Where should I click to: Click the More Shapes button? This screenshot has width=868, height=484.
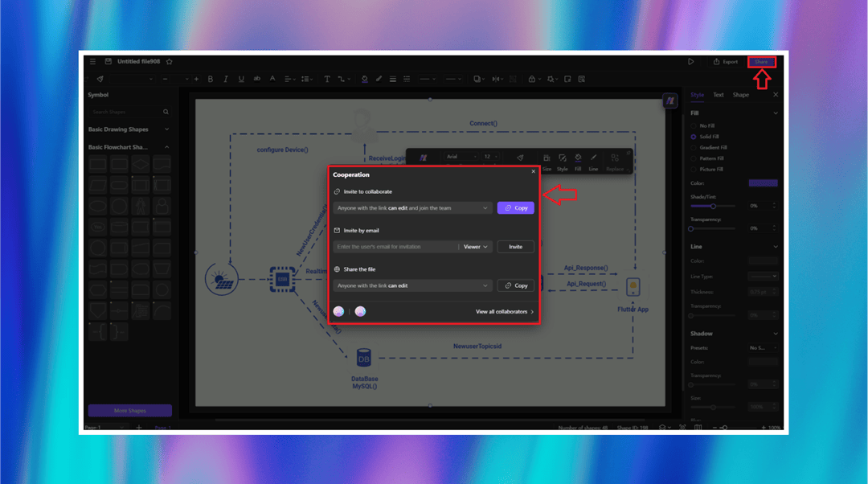pyautogui.click(x=130, y=410)
